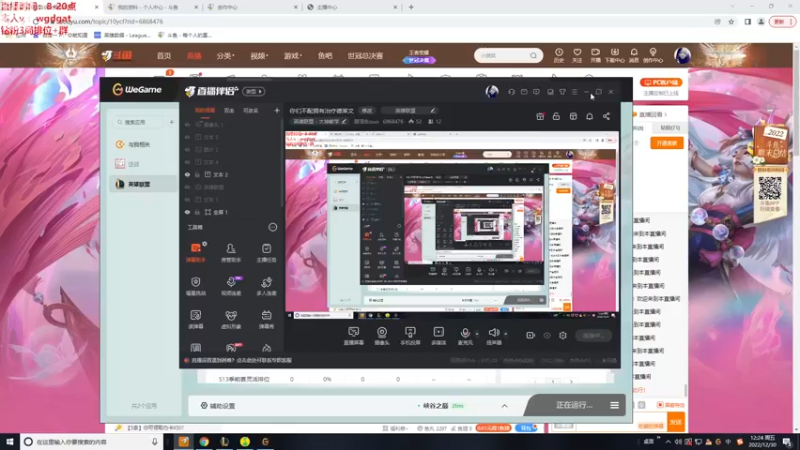
Task: Open customer service headset icon
Action: tap(511, 92)
